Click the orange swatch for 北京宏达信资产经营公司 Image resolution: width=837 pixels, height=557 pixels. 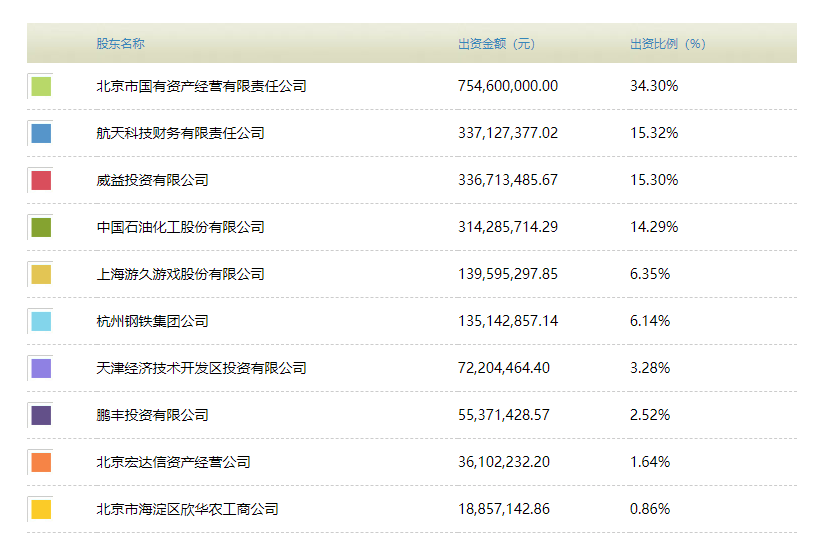pos(41,462)
